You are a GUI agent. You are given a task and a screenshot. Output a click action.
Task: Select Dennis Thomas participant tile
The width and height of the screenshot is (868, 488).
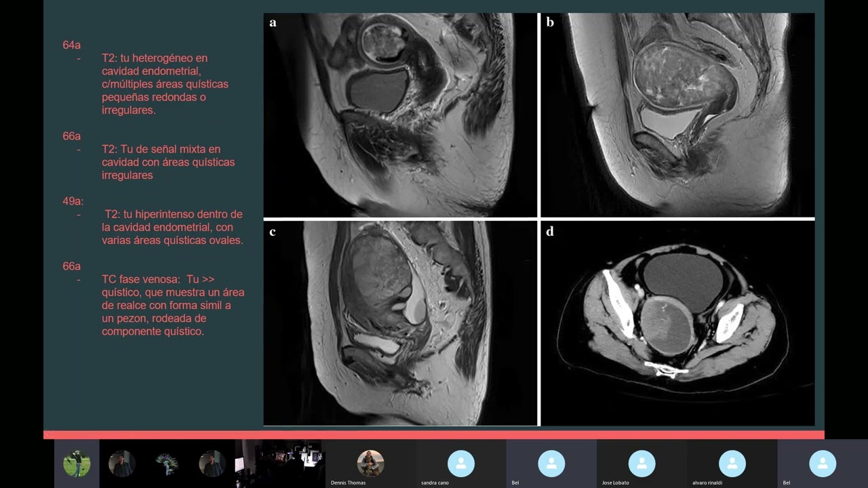[x=370, y=464]
